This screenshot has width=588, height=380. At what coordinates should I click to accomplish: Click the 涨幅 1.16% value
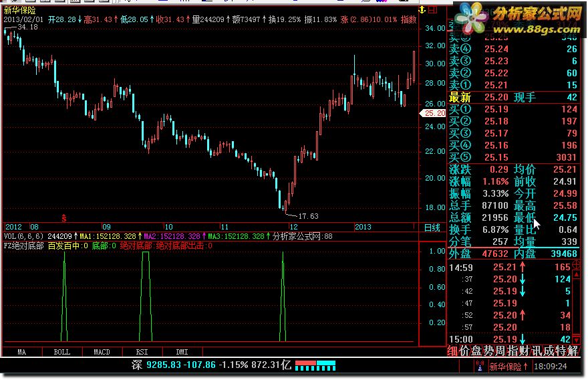tap(495, 182)
